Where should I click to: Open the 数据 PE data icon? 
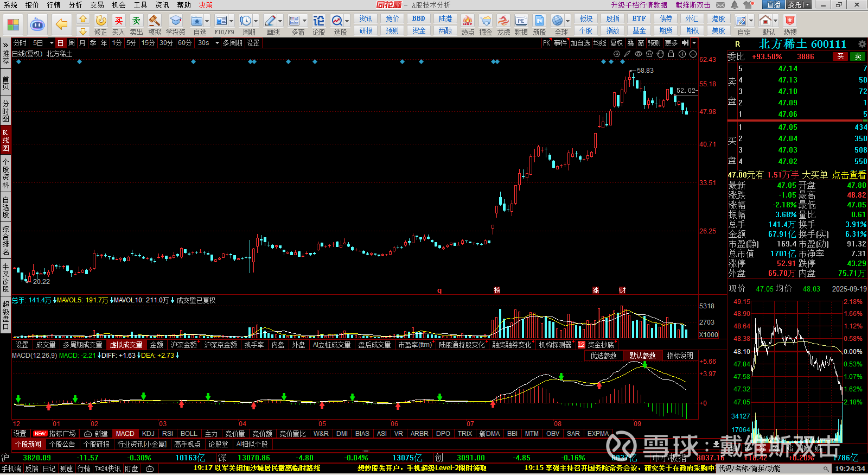coord(521,21)
